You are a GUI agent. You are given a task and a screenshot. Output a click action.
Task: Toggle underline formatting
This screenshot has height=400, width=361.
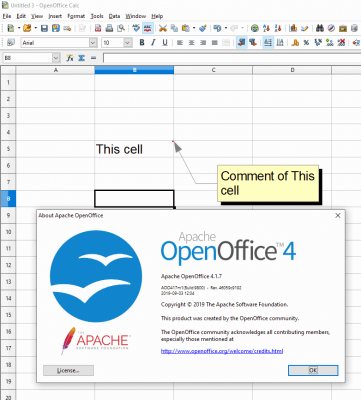pyautogui.click(x=165, y=42)
